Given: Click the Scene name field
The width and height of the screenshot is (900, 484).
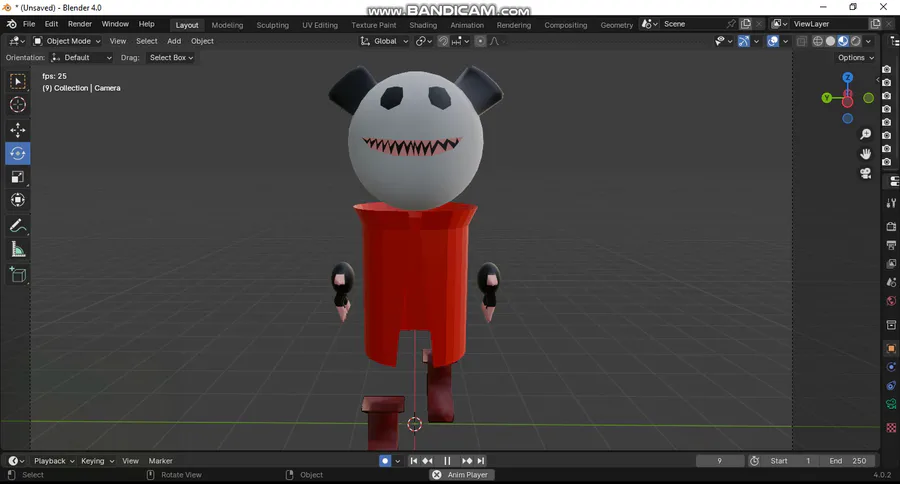Looking at the screenshot, I should point(692,24).
